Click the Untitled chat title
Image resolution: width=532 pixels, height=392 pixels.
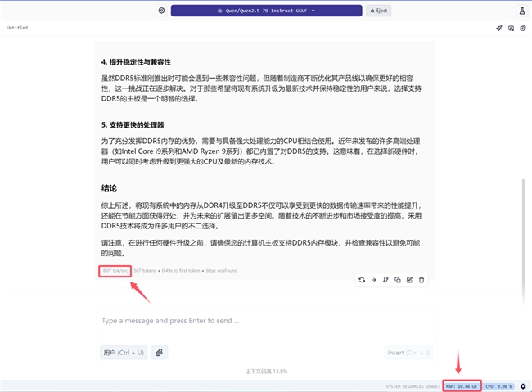tap(17, 28)
